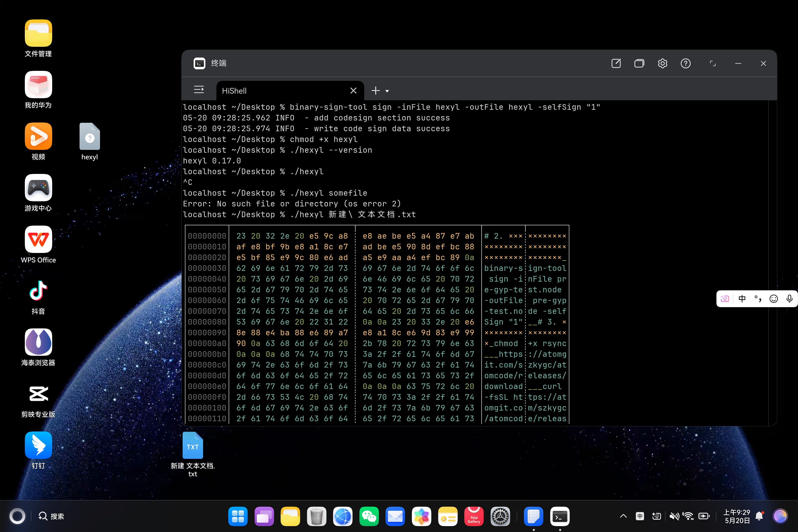Image resolution: width=798 pixels, height=532 pixels.
Task: Expand hidden tray icons chevron
Action: (x=623, y=516)
